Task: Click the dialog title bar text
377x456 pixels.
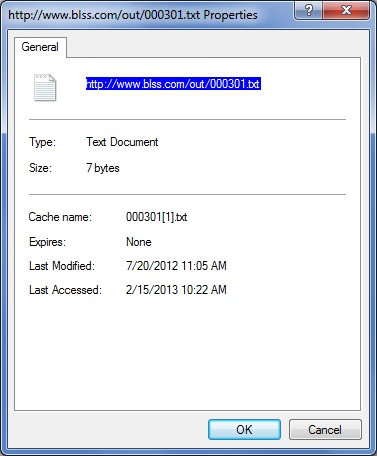Action: [133, 15]
